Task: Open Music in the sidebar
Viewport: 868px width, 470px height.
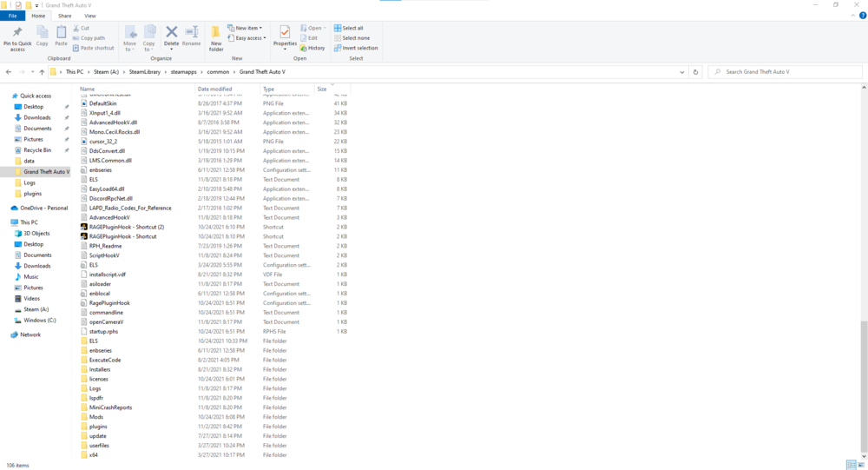Action: coord(31,276)
